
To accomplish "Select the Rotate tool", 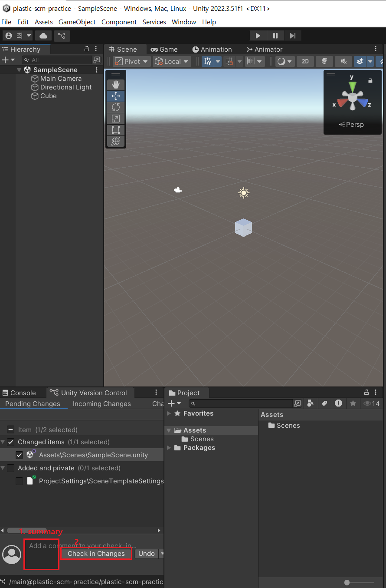I will [116, 107].
